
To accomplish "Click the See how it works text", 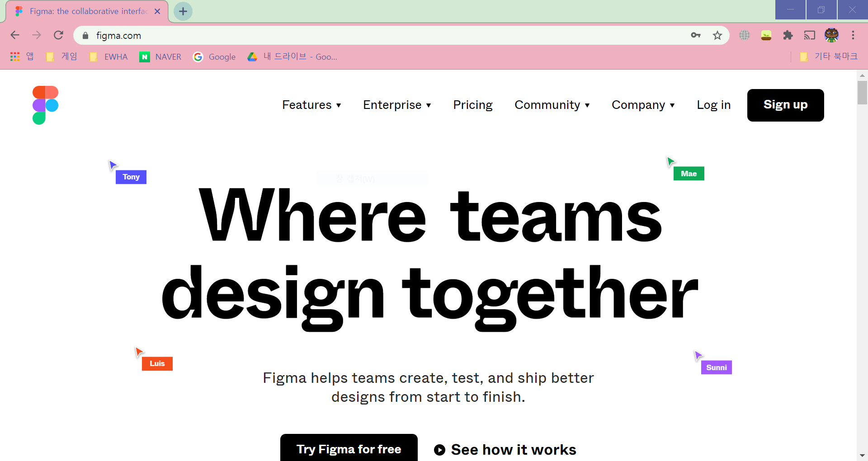I will pos(514,450).
